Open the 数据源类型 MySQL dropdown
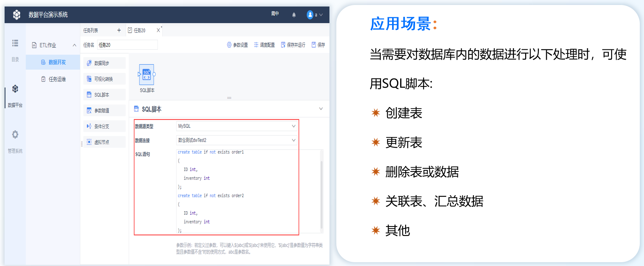Screen dimensions: 644x266 (237, 126)
